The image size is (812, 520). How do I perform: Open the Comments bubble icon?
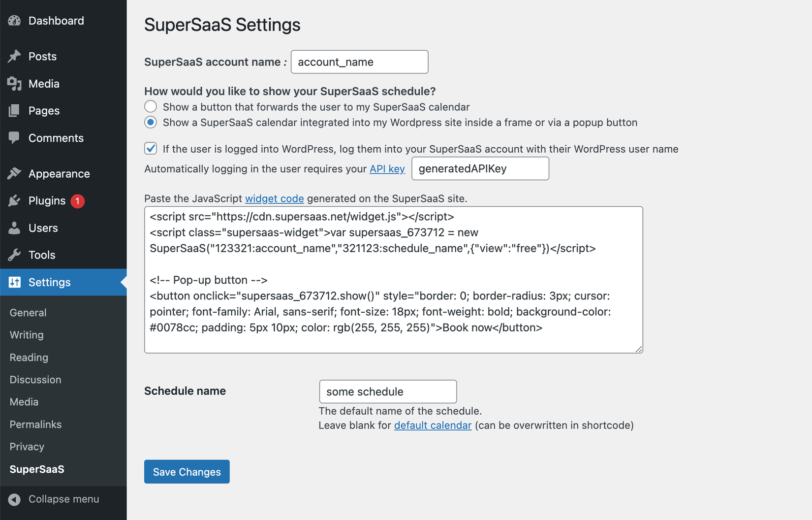pyautogui.click(x=15, y=138)
